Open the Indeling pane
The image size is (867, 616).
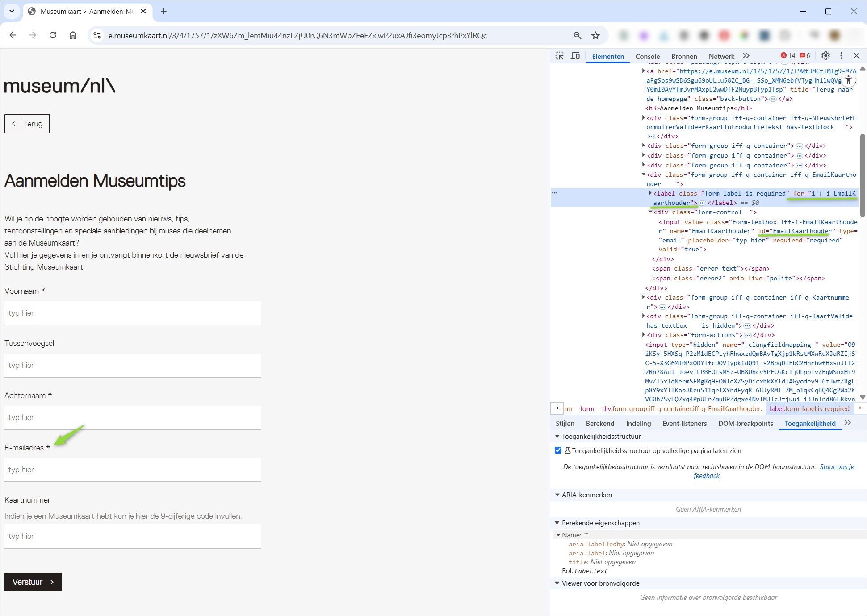tap(638, 423)
